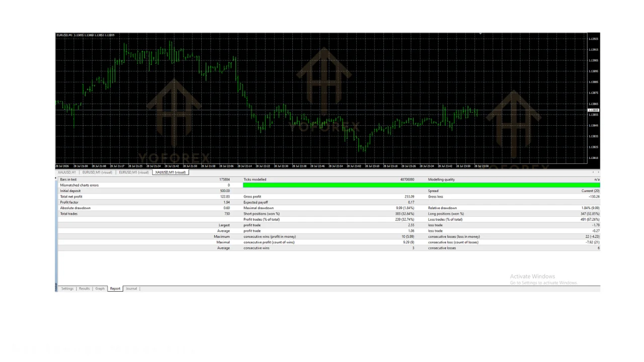Screen dimensions: 644x362
Task: Open the tester Journal tab
Action: point(131,289)
